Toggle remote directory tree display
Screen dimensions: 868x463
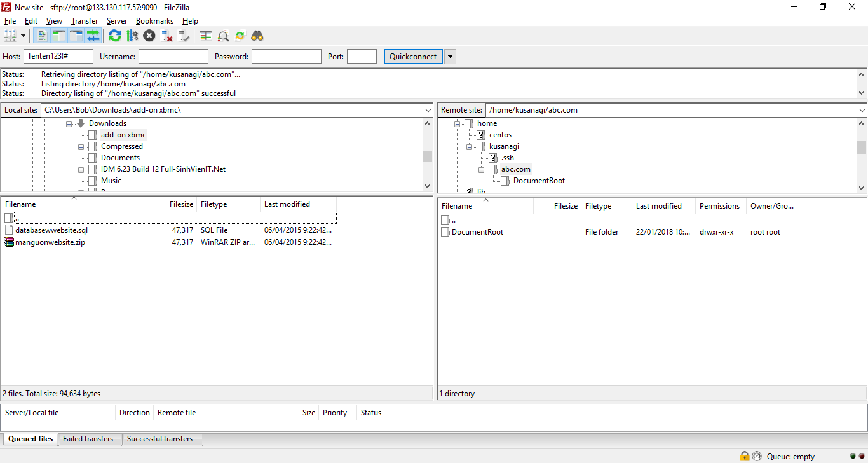[76, 36]
